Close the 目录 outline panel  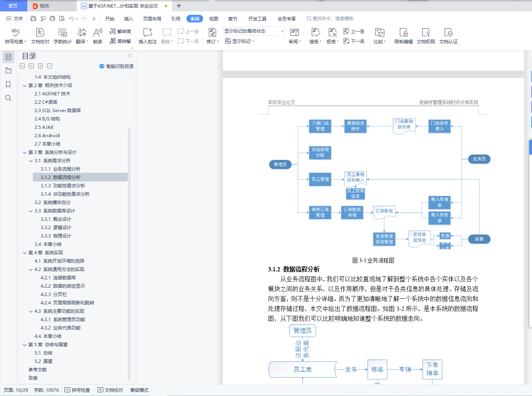130,56
